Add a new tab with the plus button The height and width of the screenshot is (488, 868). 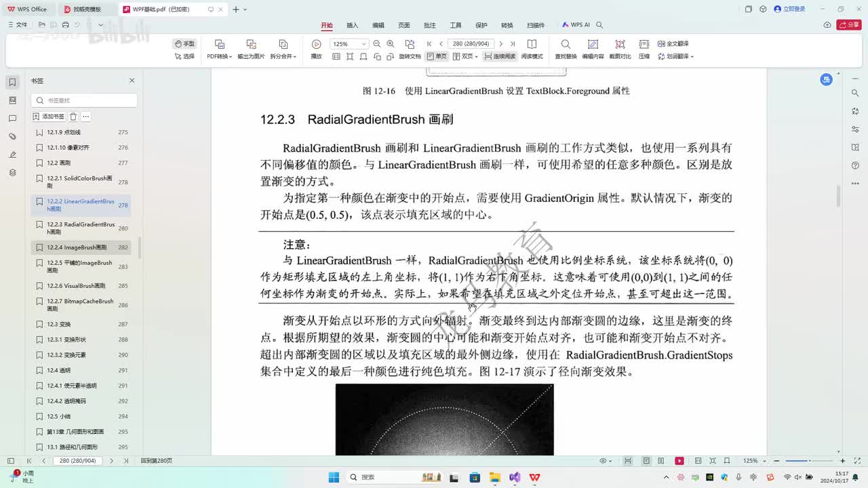coord(236,9)
